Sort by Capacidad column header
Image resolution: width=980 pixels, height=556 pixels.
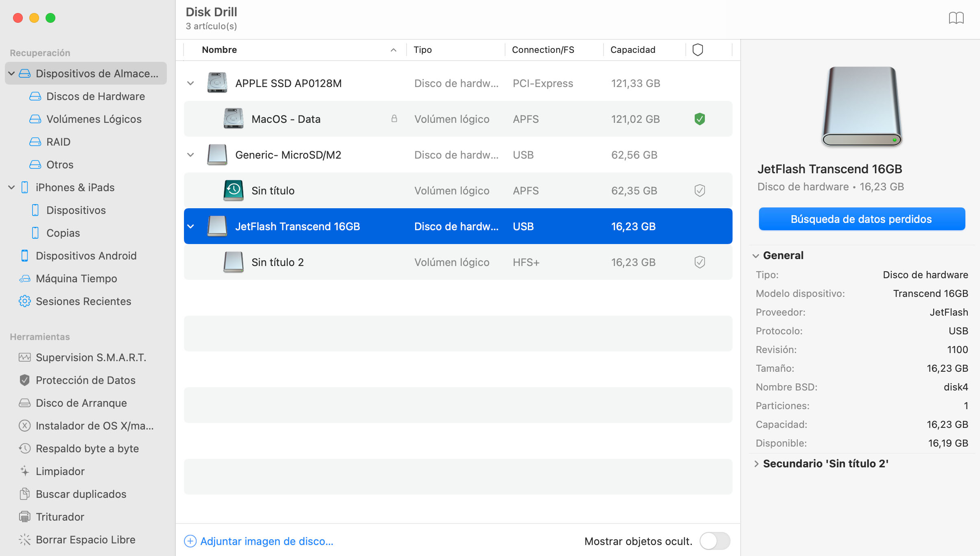click(633, 50)
